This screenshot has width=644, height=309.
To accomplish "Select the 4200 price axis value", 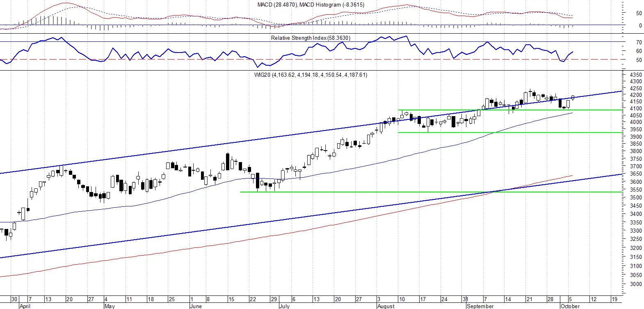I will tap(636, 95).
